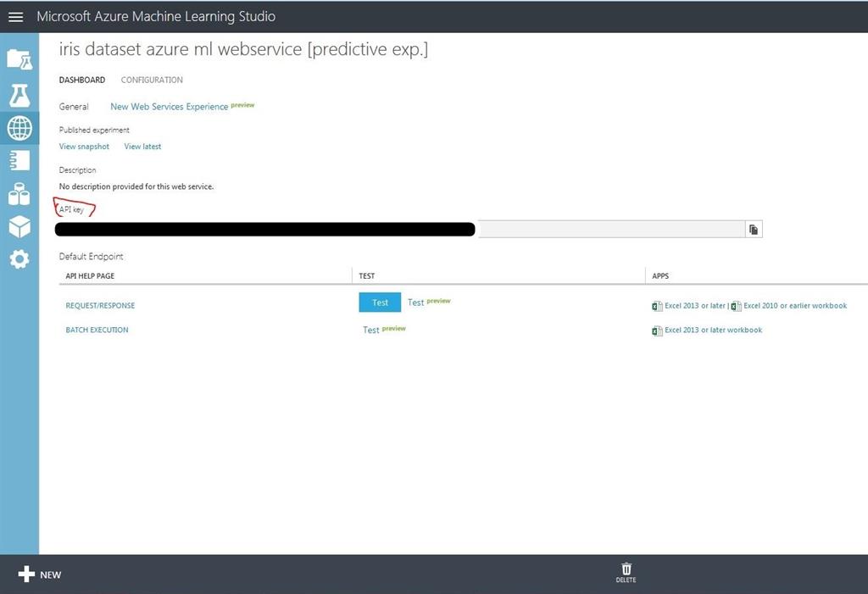Click the NEW plus button
868x594 pixels.
click(39, 575)
